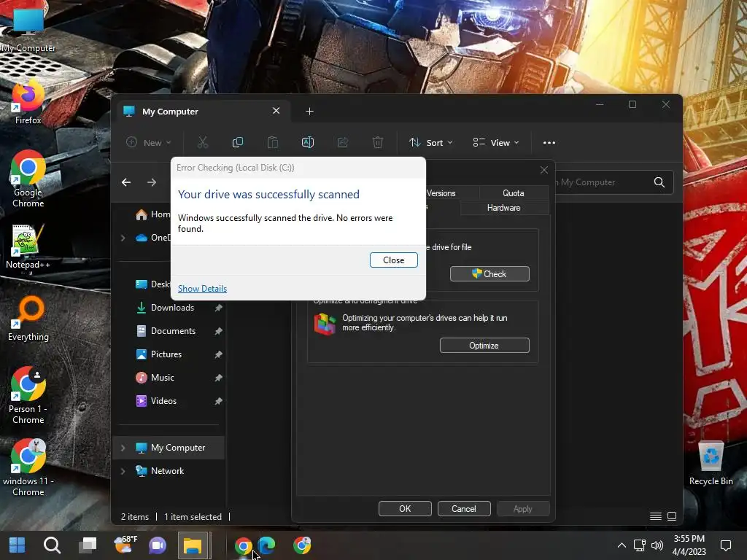Viewport: 747px width, 560px height.
Task: Open Microsoft Edge from taskbar
Action: click(266, 545)
